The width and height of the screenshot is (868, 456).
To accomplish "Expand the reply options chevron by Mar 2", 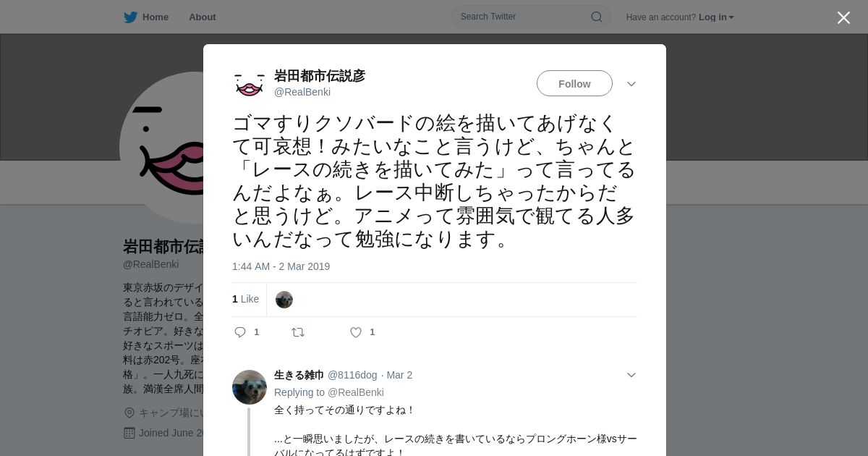I will point(631,375).
